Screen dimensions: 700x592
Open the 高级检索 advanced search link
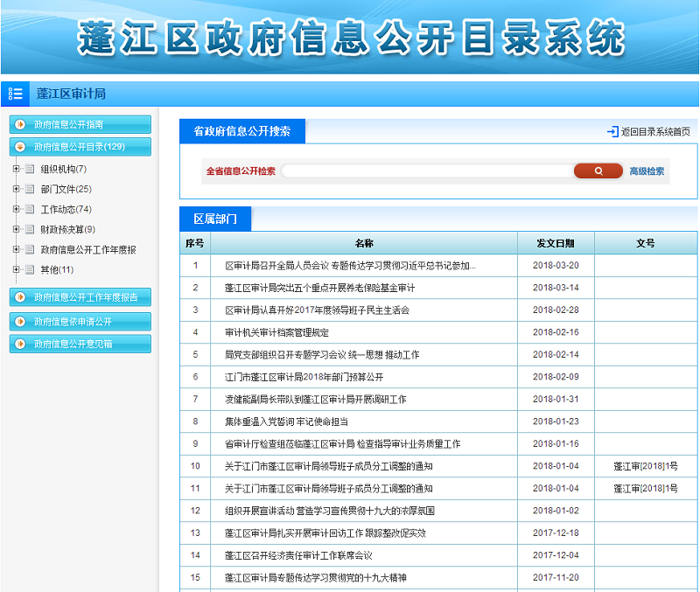point(647,171)
